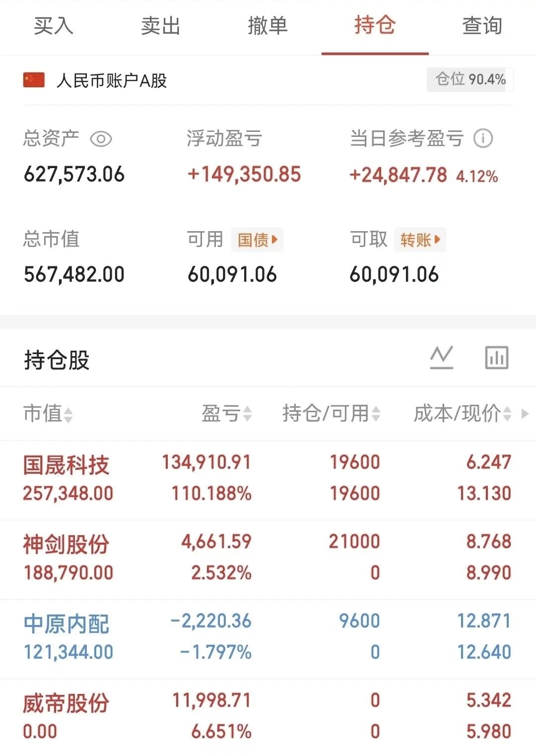The width and height of the screenshot is (536, 756).
Task: Sort by 持仓/可用 column arrows
Action: (x=376, y=414)
